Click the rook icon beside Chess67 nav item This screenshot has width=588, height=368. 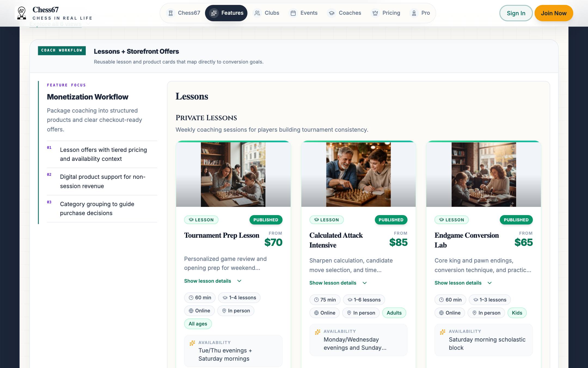171,13
